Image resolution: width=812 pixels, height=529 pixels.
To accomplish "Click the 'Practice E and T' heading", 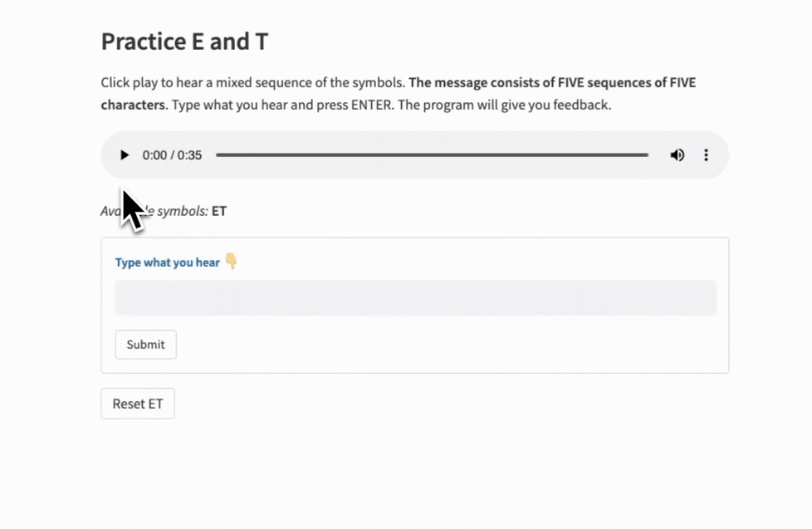I will point(184,42).
